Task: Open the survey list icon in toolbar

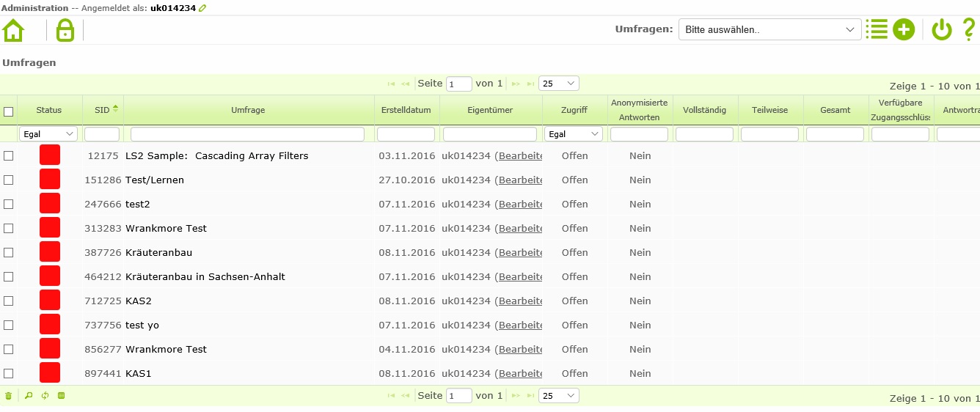Action: [x=876, y=29]
